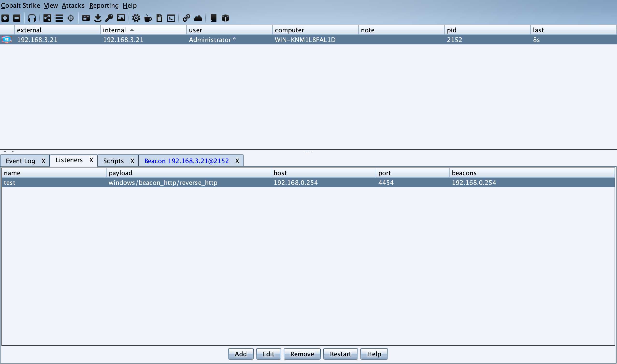Click the Add listener button
This screenshot has height=364, width=617.
pos(241,354)
